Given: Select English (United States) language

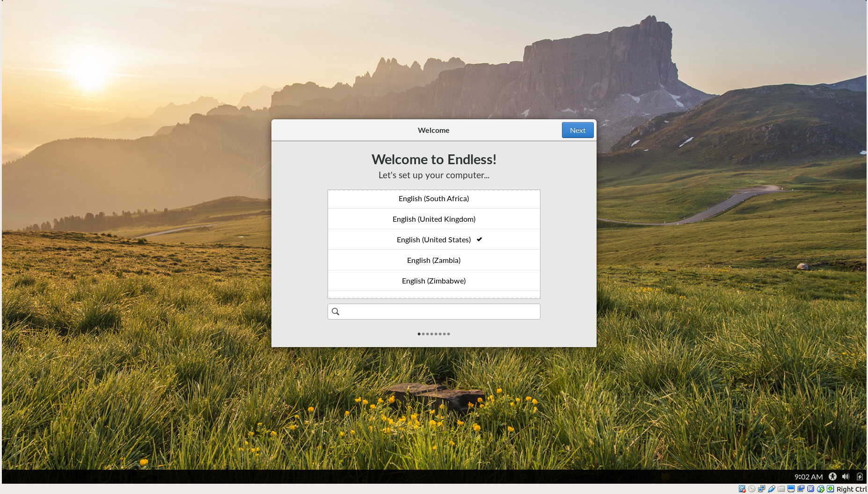Looking at the screenshot, I should click(x=434, y=240).
